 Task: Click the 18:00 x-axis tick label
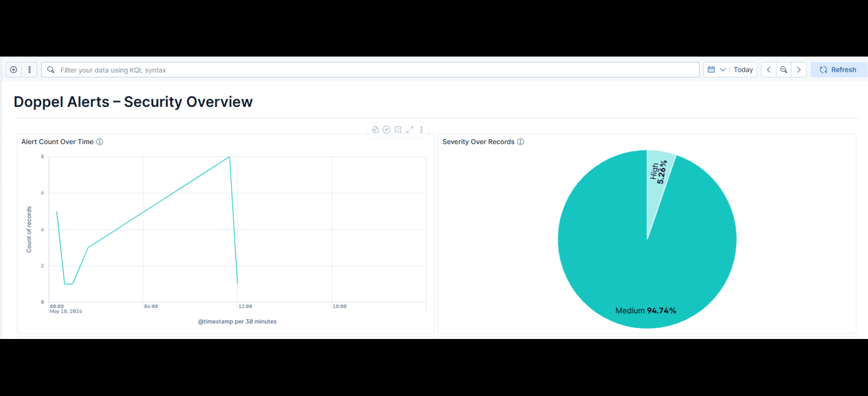339,306
